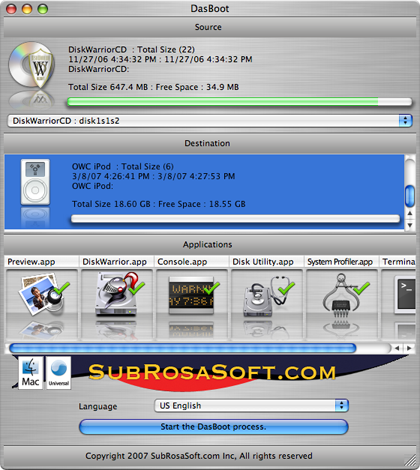Click the DiskWarriorCD disc icon
This screenshot has height=470, width=420.
click(x=31, y=65)
